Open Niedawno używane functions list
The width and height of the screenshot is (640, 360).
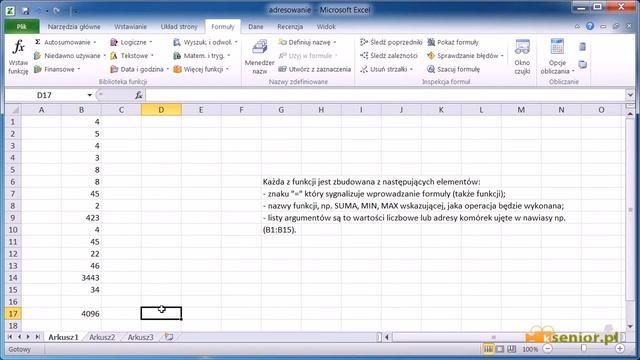pyautogui.click(x=69, y=56)
